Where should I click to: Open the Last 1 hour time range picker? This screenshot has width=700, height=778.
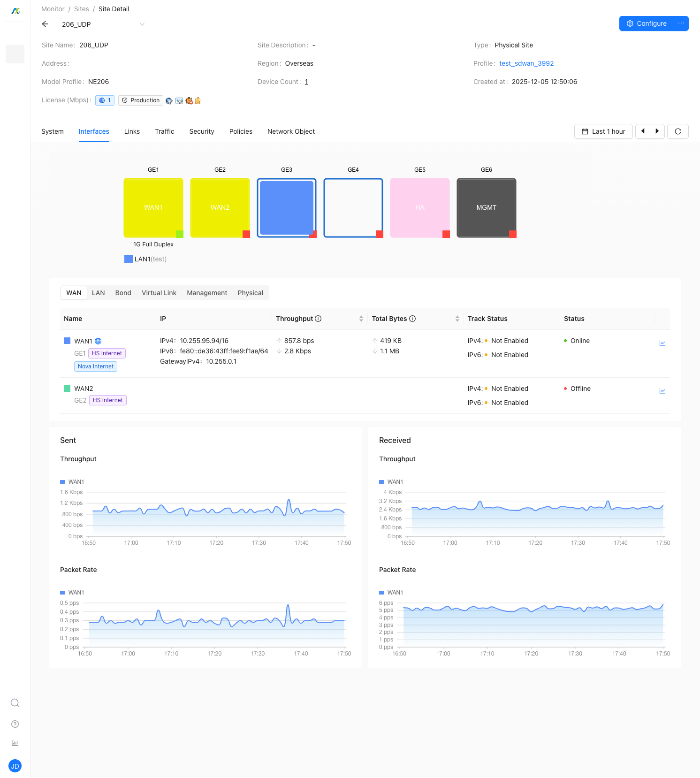tap(603, 131)
